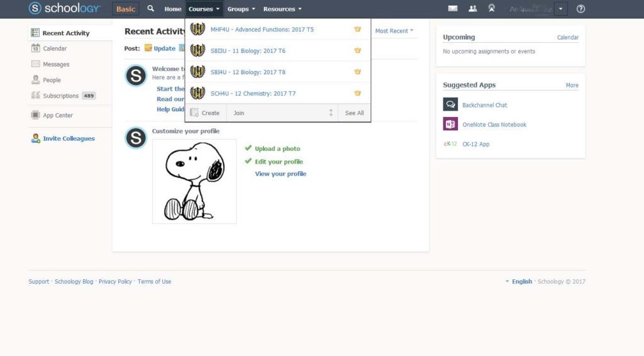644x356 pixels.
Task: Expand the Resources dropdown menu
Action: (x=282, y=9)
